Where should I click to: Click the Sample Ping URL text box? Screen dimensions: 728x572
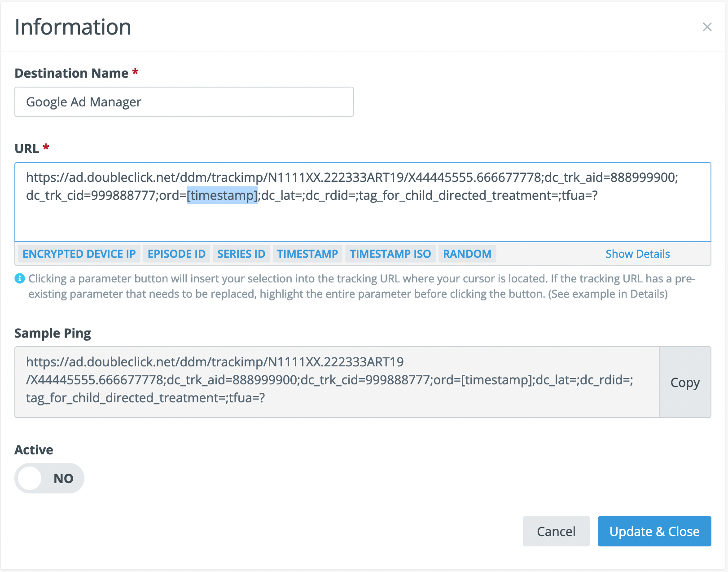(337, 382)
